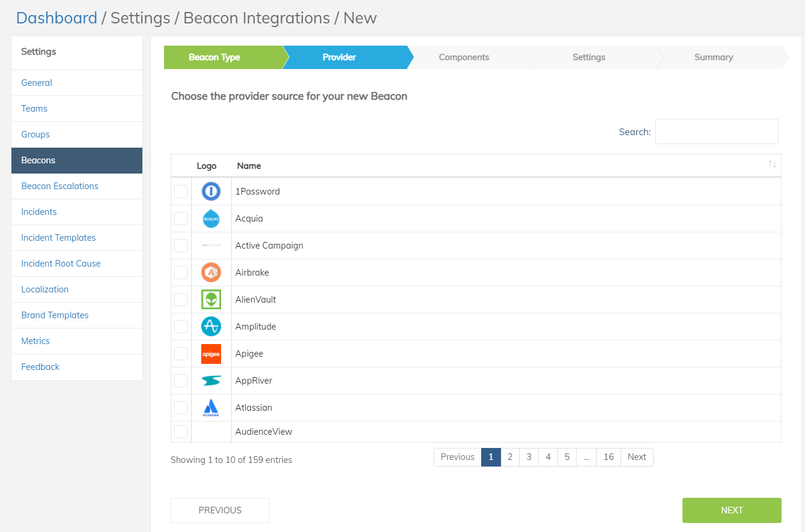Check the Acquia provider checkbox
This screenshot has width=805, height=532.
[x=181, y=219]
